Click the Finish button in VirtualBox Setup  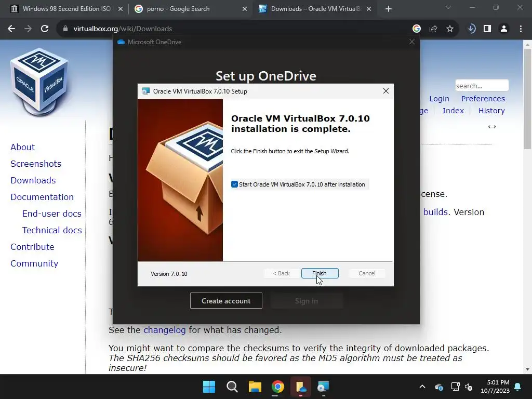(x=320, y=273)
